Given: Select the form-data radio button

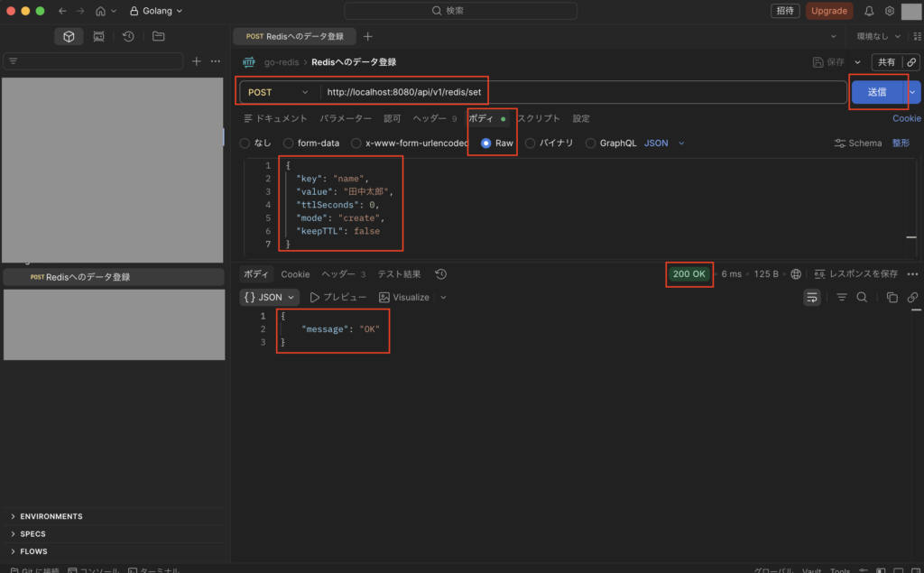Looking at the screenshot, I should click(x=289, y=143).
